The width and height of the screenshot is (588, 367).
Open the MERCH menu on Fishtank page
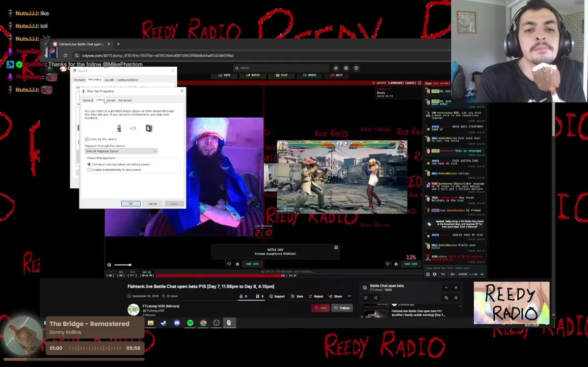[x=310, y=75]
